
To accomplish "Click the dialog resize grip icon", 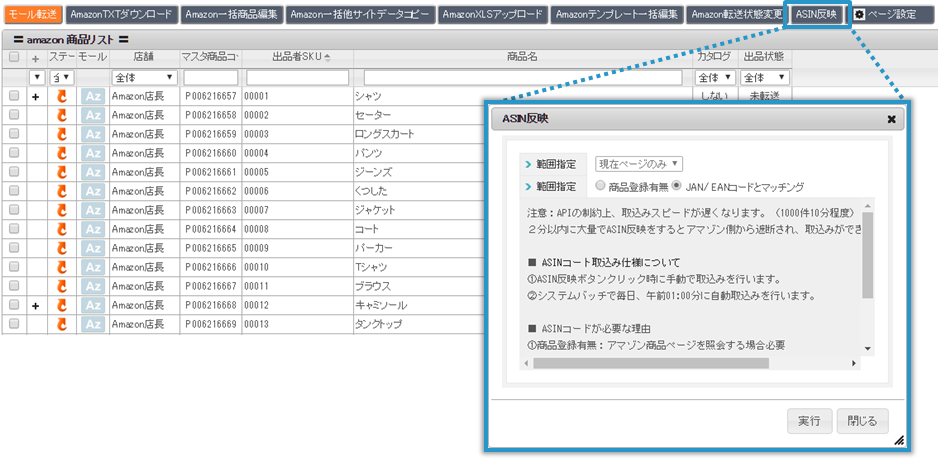I will 899,441.
